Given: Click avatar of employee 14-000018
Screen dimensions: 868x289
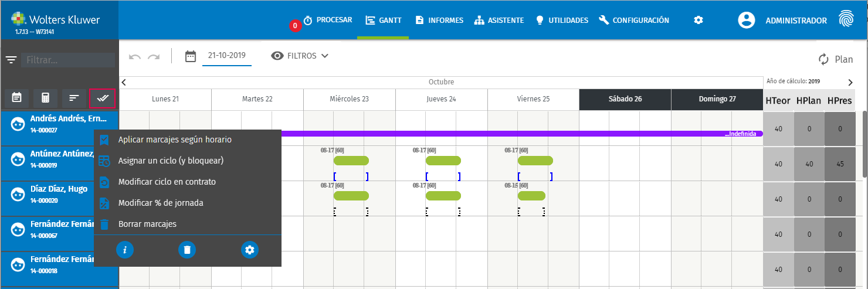Looking at the screenshot, I should 18,264.
